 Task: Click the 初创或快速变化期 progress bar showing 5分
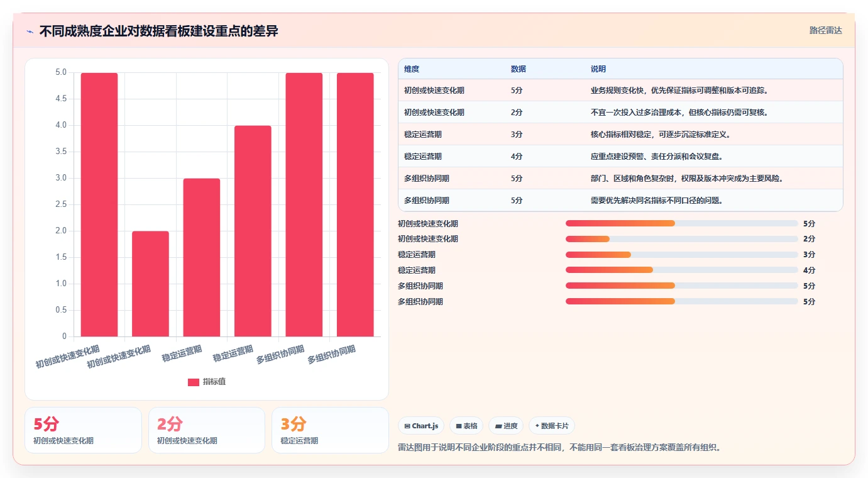pos(682,223)
